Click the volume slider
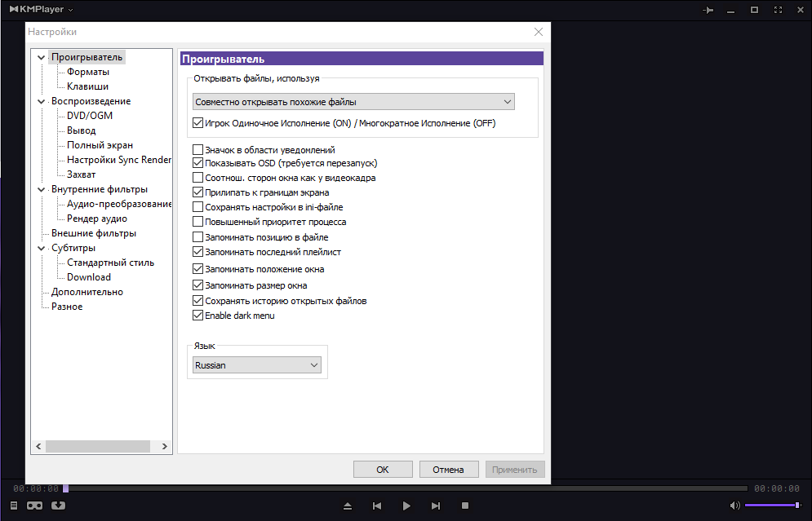The image size is (812, 521). coord(774,506)
